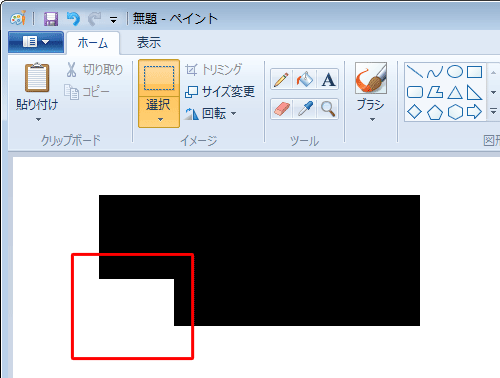Choose the Line shape

[x=415, y=72]
